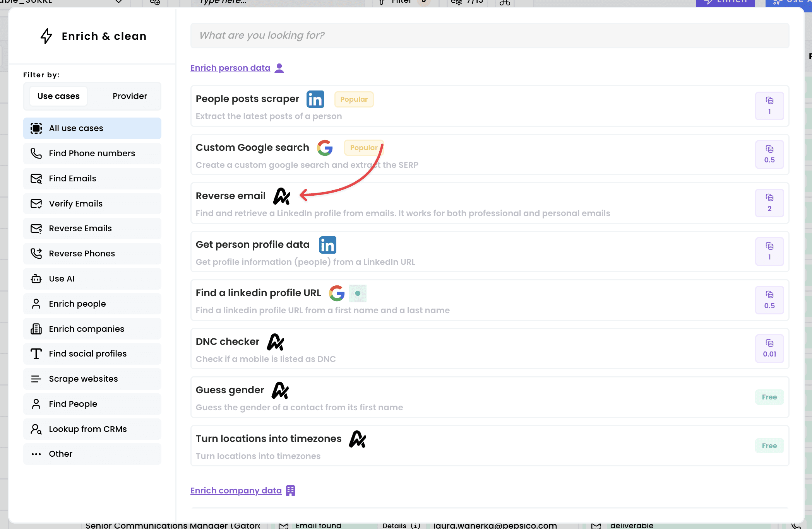Screen dimensions: 812x529
Task: Open the Find Phone numbers category
Action: [92, 154]
